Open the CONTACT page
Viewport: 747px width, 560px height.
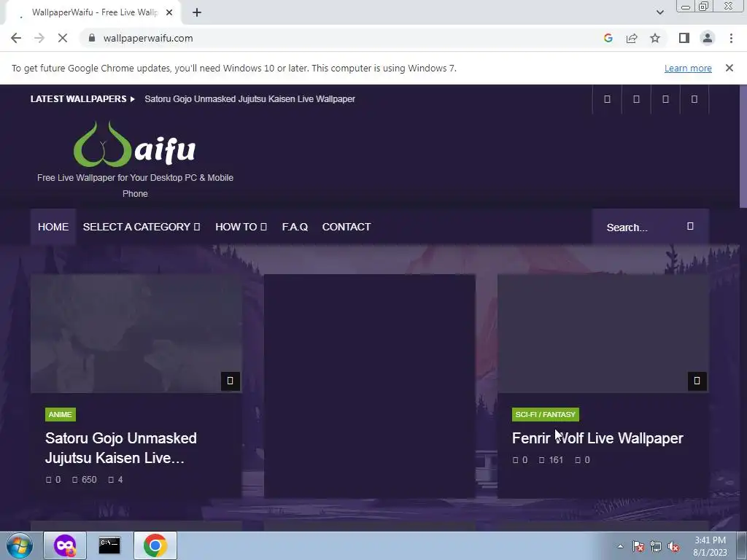(x=347, y=227)
